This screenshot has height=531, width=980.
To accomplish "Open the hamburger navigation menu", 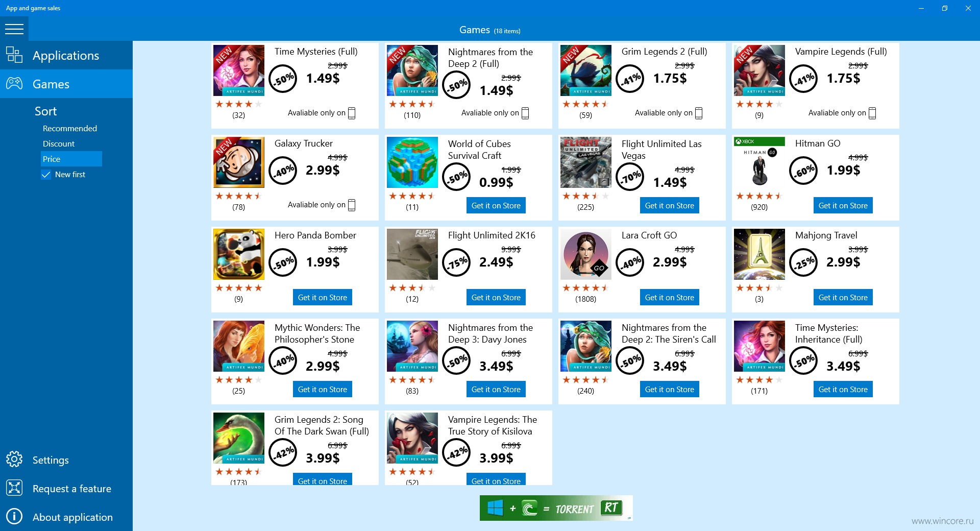I will coord(14,29).
